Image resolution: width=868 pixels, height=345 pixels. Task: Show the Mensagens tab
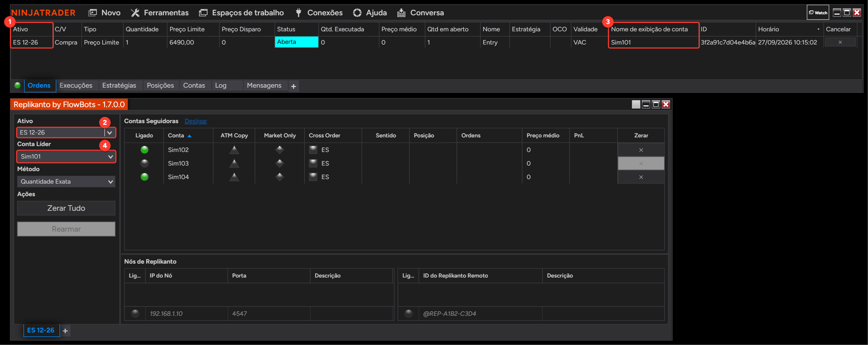(x=264, y=86)
